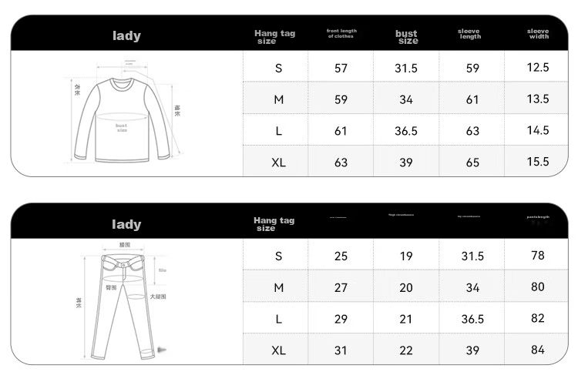Click the front length value 59 for M
578x392 pixels.
[341, 99]
